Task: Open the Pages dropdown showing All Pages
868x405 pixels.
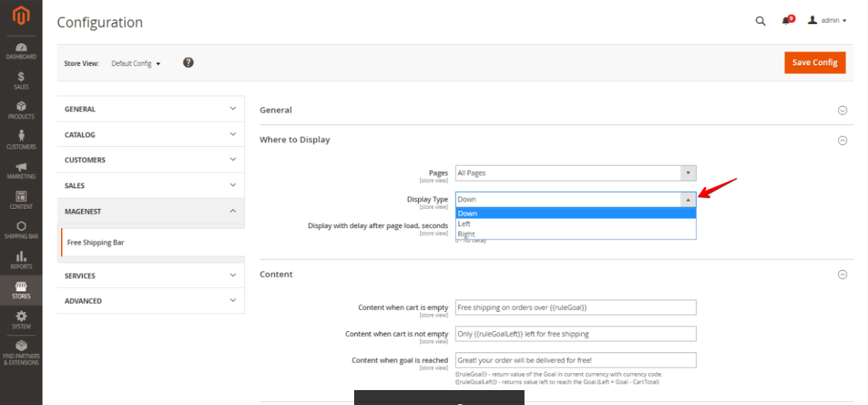Action: coord(576,173)
